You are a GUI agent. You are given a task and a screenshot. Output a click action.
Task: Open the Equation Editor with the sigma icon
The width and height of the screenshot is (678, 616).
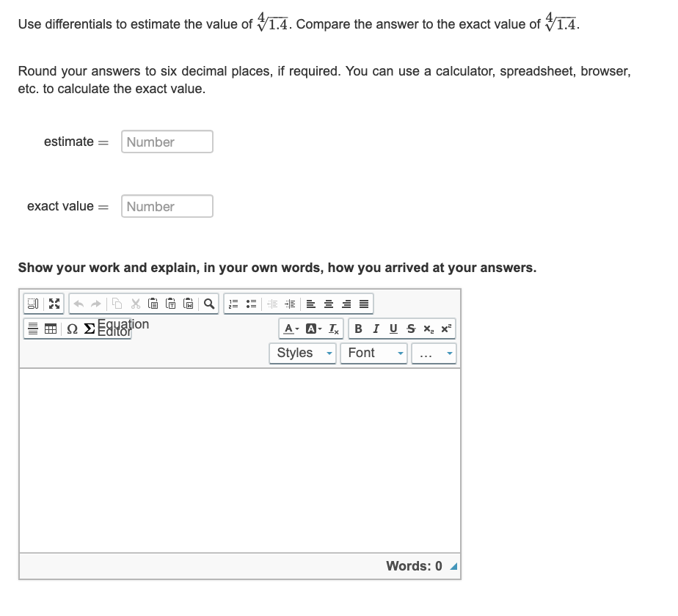click(x=87, y=328)
